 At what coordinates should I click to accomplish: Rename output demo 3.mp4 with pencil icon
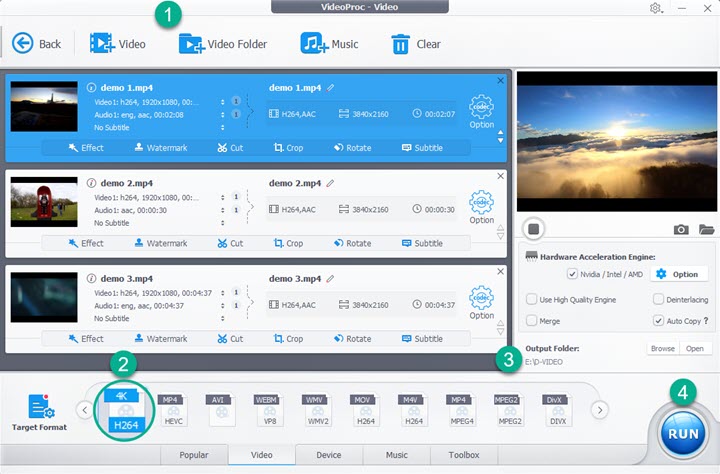330,278
